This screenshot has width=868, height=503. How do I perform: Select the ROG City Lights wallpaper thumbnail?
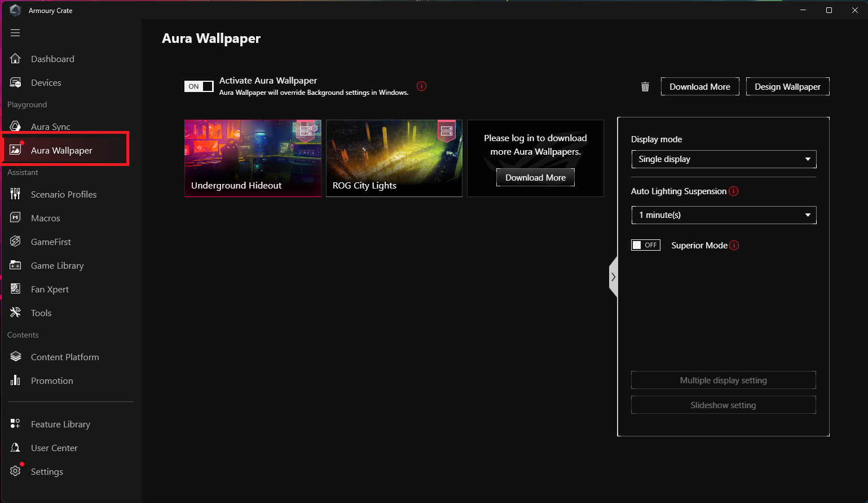tap(394, 158)
